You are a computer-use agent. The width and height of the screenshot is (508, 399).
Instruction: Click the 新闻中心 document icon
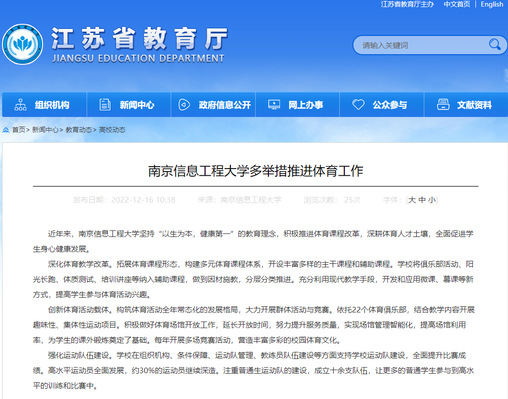click(x=105, y=105)
